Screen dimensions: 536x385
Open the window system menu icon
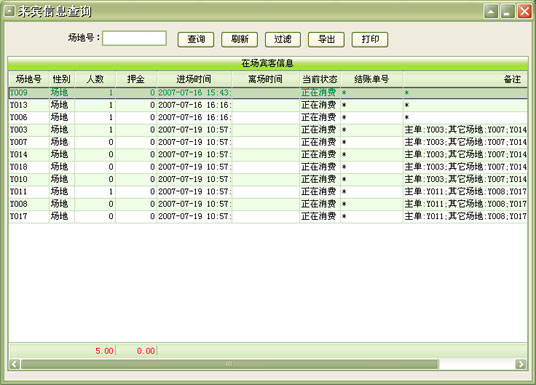pyautogui.click(x=9, y=11)
